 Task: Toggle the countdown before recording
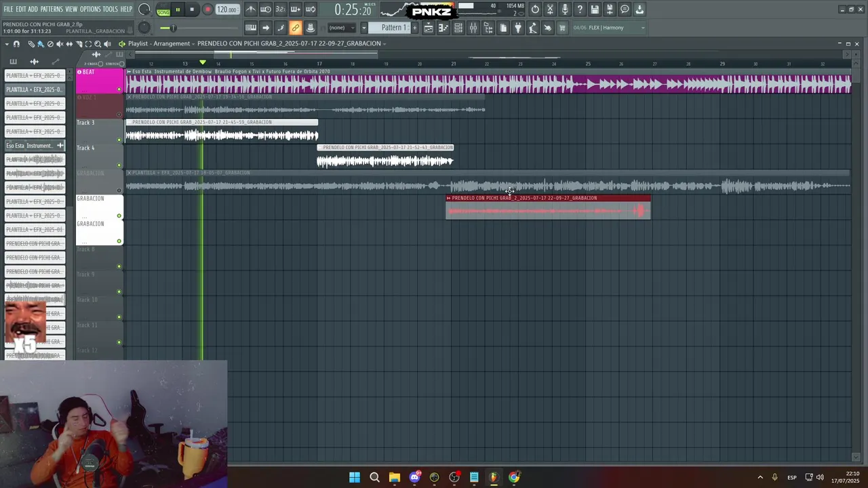tap(281, 9)
